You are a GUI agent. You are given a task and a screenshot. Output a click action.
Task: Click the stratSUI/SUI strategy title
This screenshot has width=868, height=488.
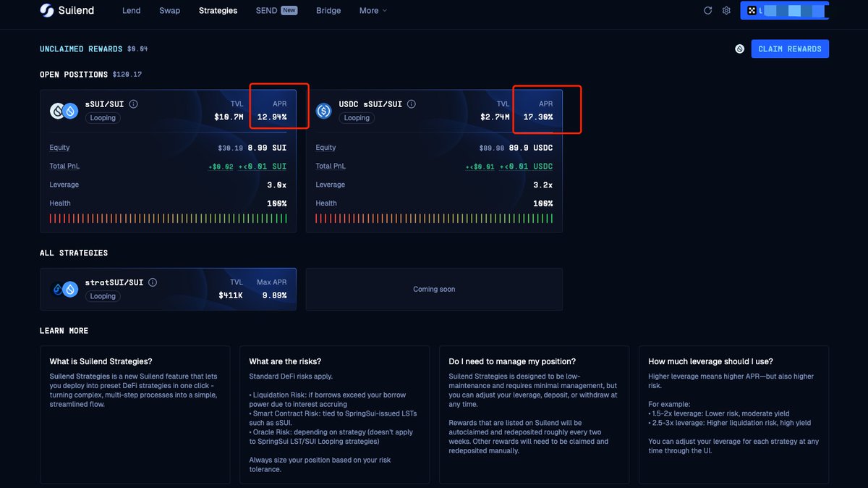[114, 282]
